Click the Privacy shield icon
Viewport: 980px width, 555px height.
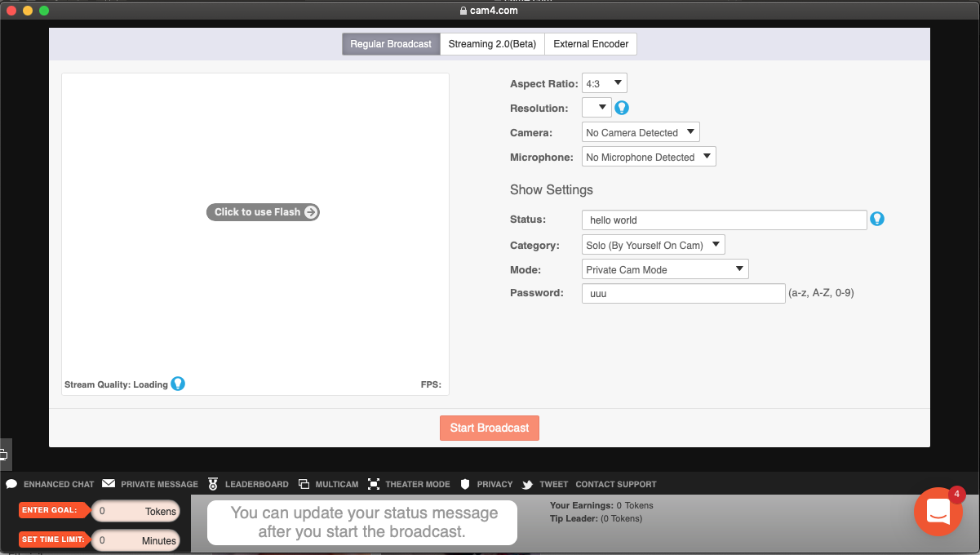466,484
